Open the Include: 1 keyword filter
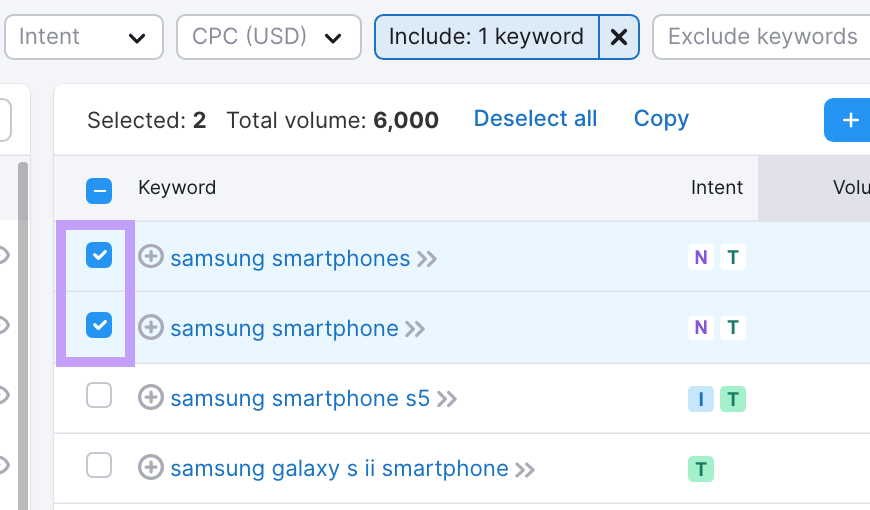870x510 pixels. 486,38
